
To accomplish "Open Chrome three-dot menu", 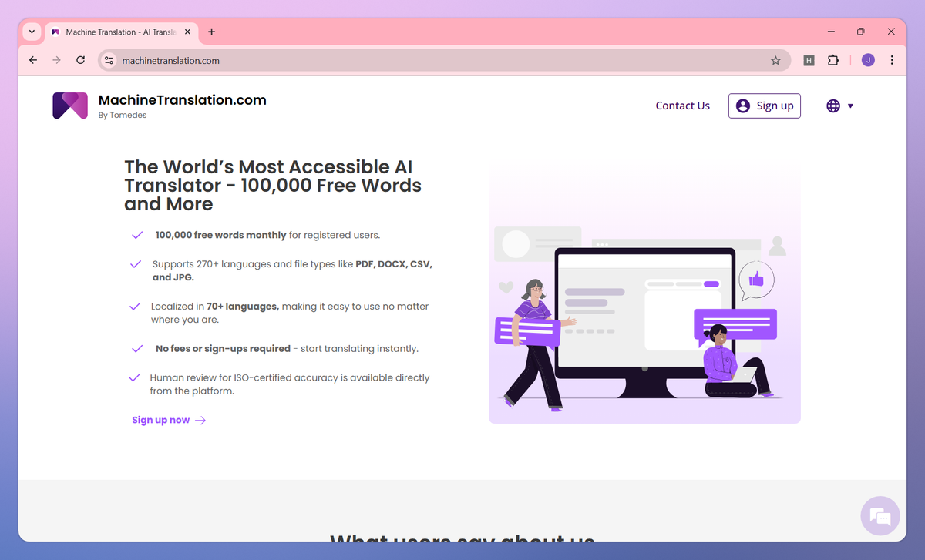I will (892, 60).
